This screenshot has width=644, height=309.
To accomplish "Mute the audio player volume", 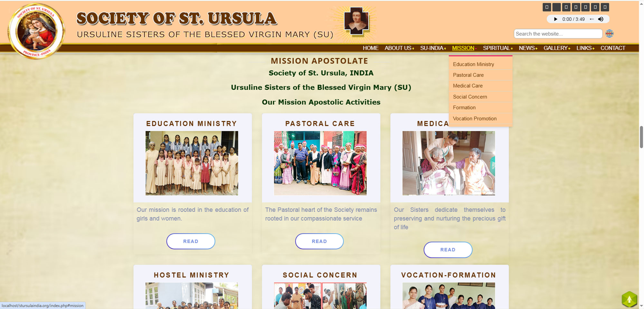I will pos(601,19).
